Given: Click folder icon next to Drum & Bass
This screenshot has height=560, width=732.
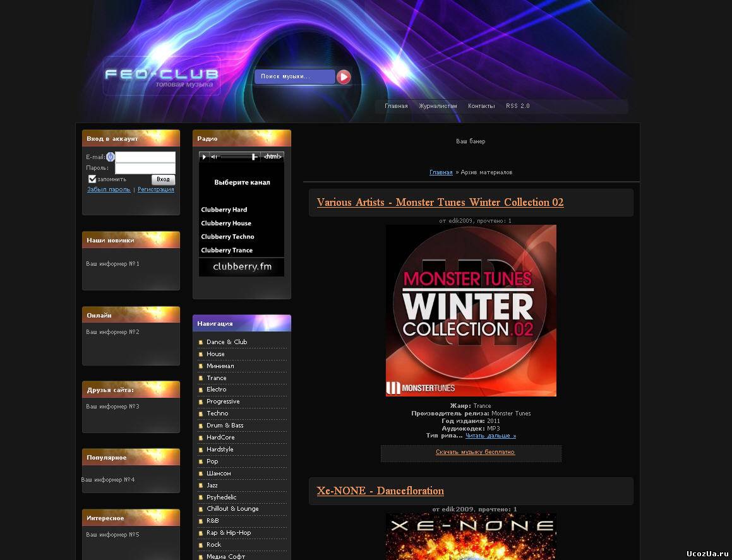Looking at the screenshot, I should coord(201,426).
